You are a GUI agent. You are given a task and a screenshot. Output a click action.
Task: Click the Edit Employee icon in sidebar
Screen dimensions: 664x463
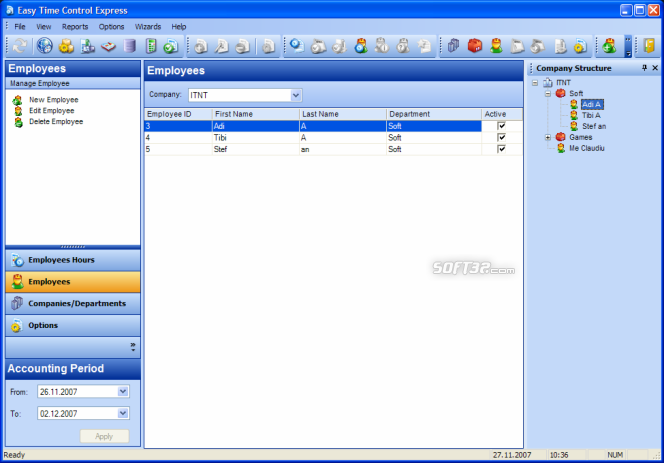pyautogui.click(x=18, y=111)
